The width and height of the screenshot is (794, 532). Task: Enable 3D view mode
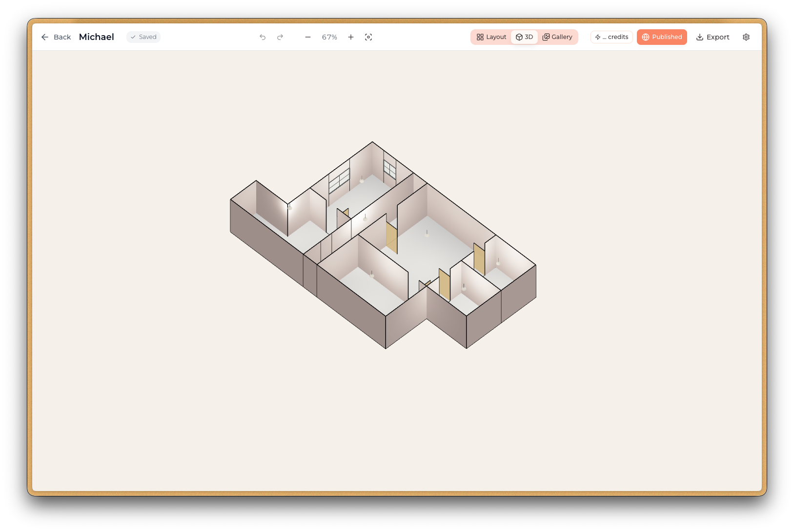point(525,37)
